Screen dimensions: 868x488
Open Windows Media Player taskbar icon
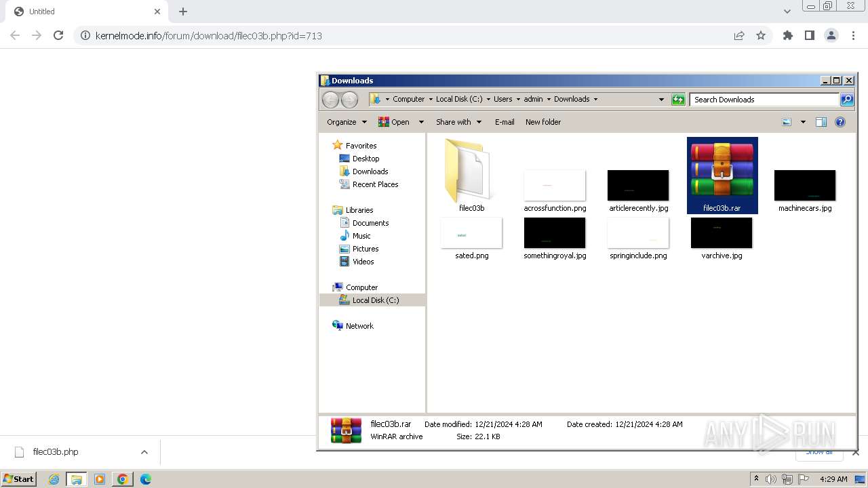click(x=100, y=479)
